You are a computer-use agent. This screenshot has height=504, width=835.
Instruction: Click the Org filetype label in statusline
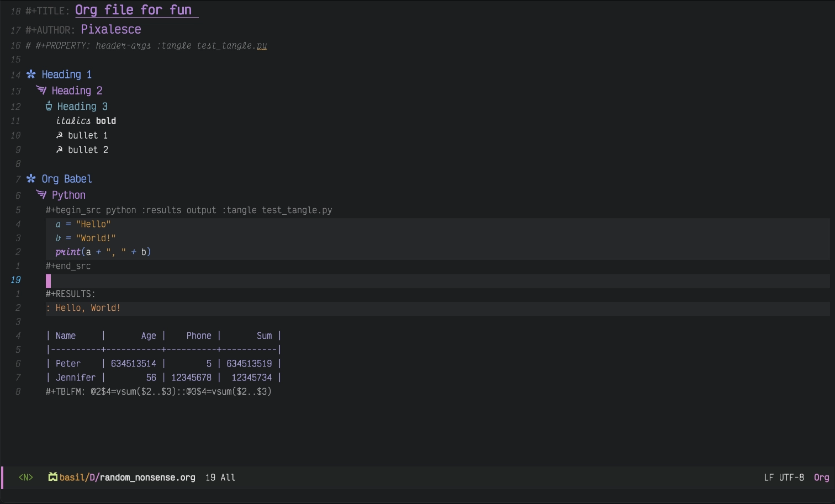point(821,477)
